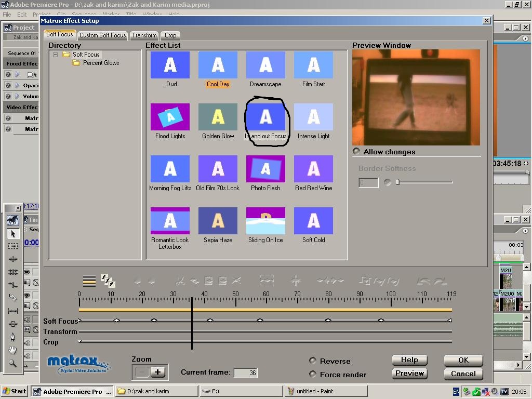Click the Help button
532x399 pixels.
click(x=409, y=360)
